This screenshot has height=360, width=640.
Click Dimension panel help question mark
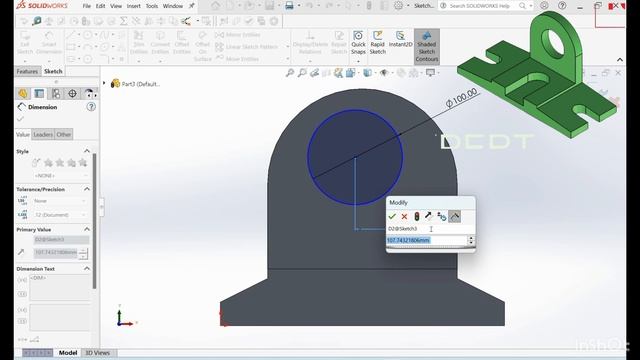point(91,107)
